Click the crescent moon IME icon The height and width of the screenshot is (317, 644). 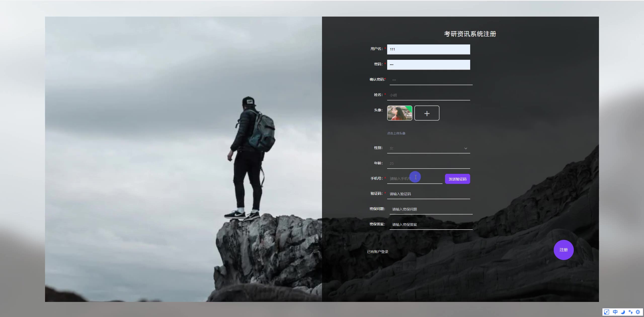(623, 312)
